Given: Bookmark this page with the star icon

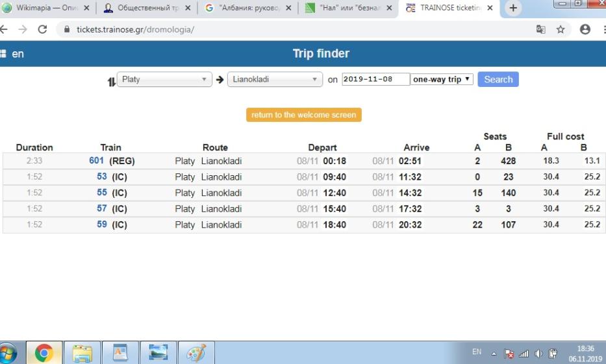Looking at the screenshot, I should 561,29.
